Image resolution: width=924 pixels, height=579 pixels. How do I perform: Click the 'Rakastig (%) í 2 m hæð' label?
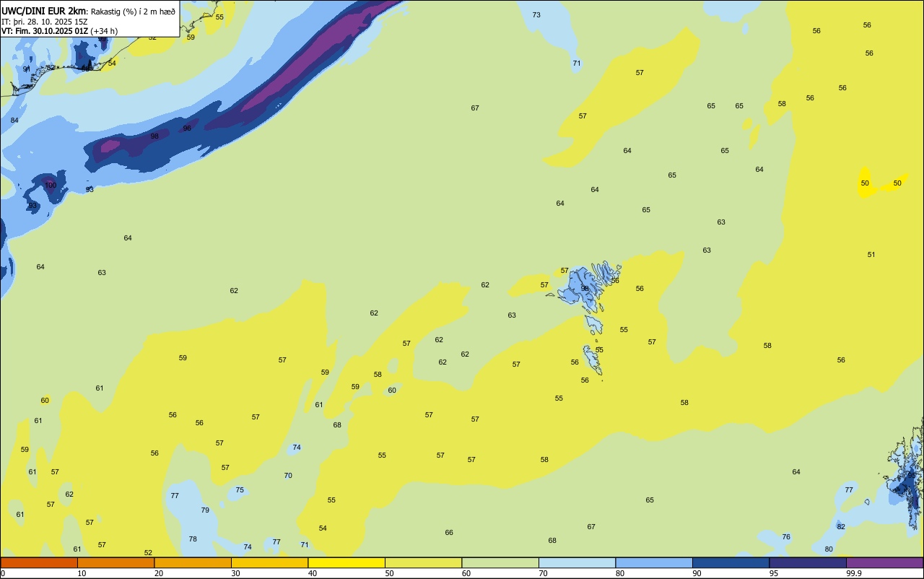click(x=133, y=12)
